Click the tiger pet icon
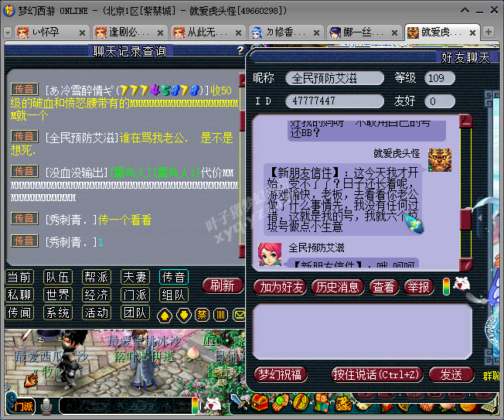Image resolution: width=504 pixels, height=420 pixels. click(x=342, y=403)
